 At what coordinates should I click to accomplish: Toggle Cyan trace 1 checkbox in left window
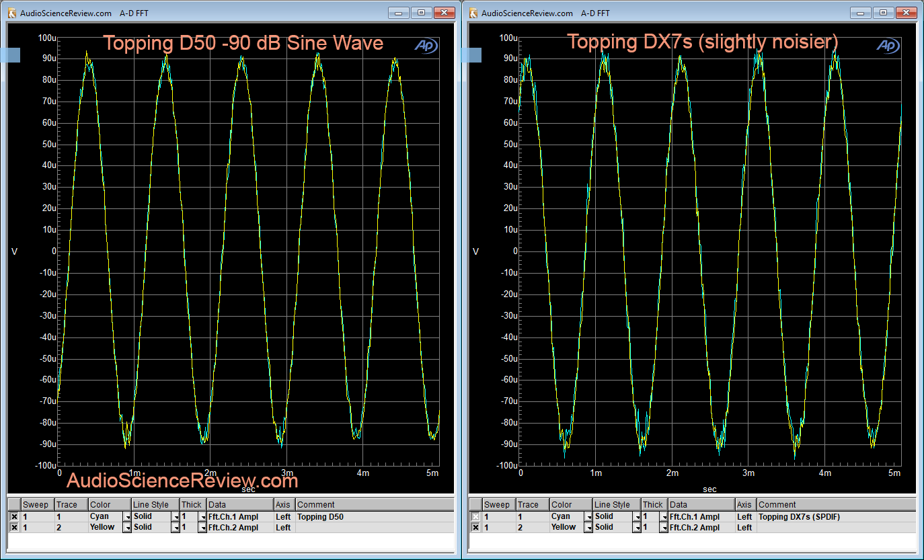(x=14, y=517)
